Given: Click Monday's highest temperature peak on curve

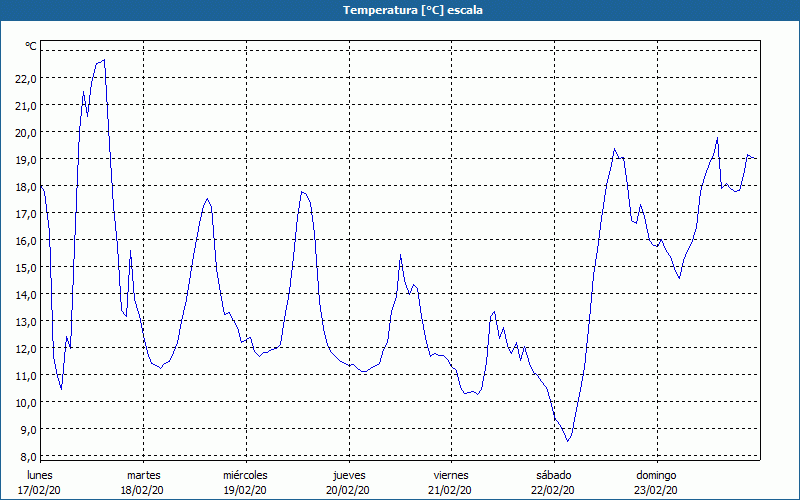Looking at the screenshot, I should pos(104,60).
